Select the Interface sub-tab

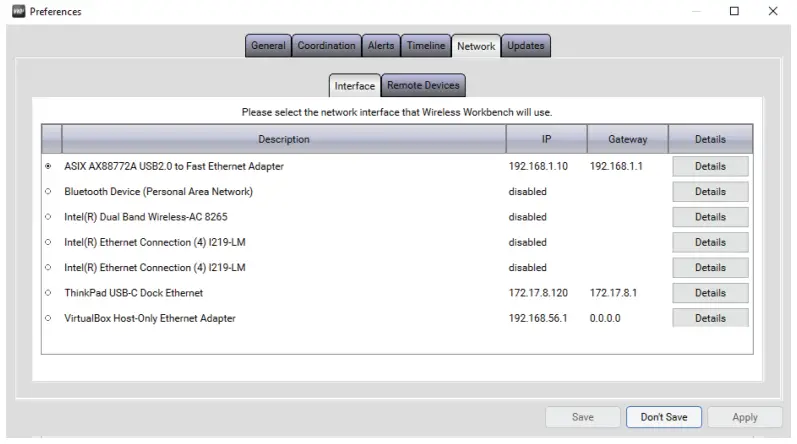click(355, 86)
